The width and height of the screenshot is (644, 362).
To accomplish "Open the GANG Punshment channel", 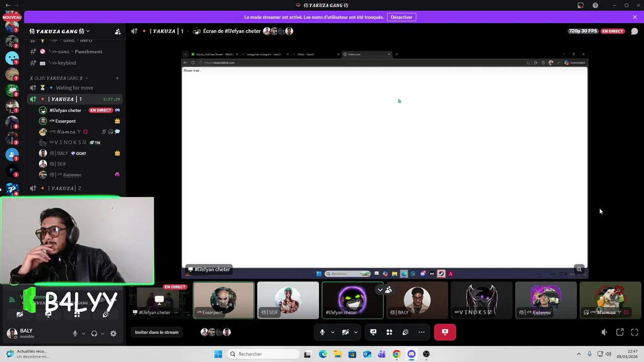I will click(x=74, y=52).
